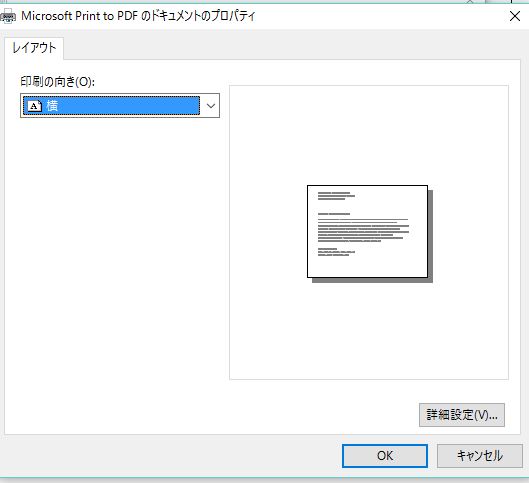The height and width of the screenshot is (483, 529).
Task: Click the 印刷の向き(O): label
Action: pyautogui.click(x=58, y=82)
